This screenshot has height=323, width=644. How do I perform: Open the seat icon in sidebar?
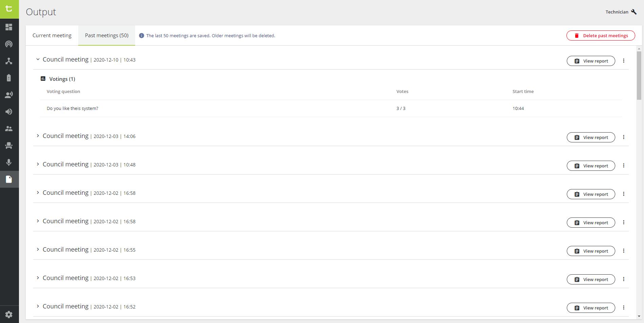(x=9, y=145)
